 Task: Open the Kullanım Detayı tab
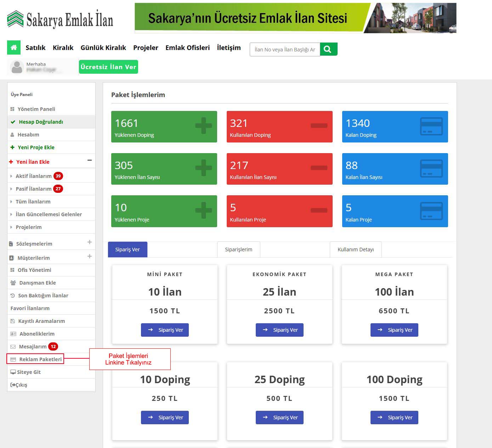[x=355, y=250]
